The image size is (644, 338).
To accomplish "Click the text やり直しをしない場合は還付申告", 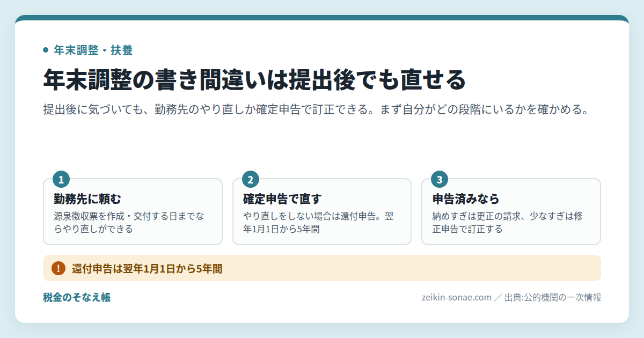I will tap(309, 216).
